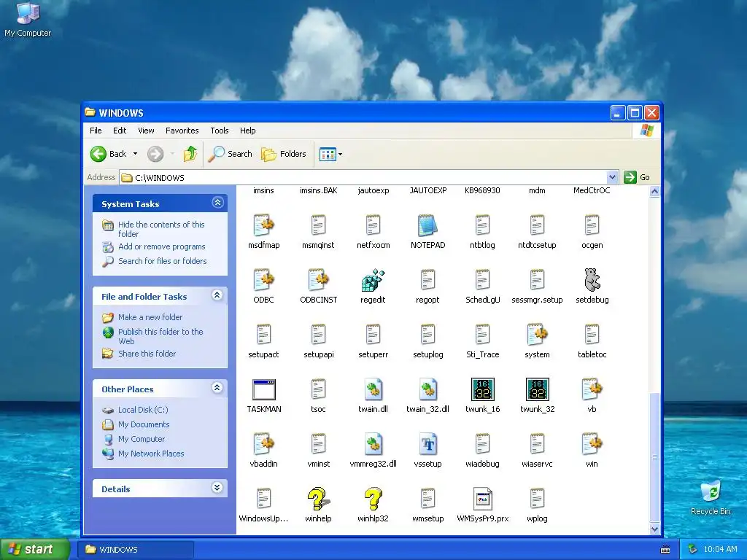Select the twunk_32 file icon
The image size is (747, 560).
coord(538,389)
